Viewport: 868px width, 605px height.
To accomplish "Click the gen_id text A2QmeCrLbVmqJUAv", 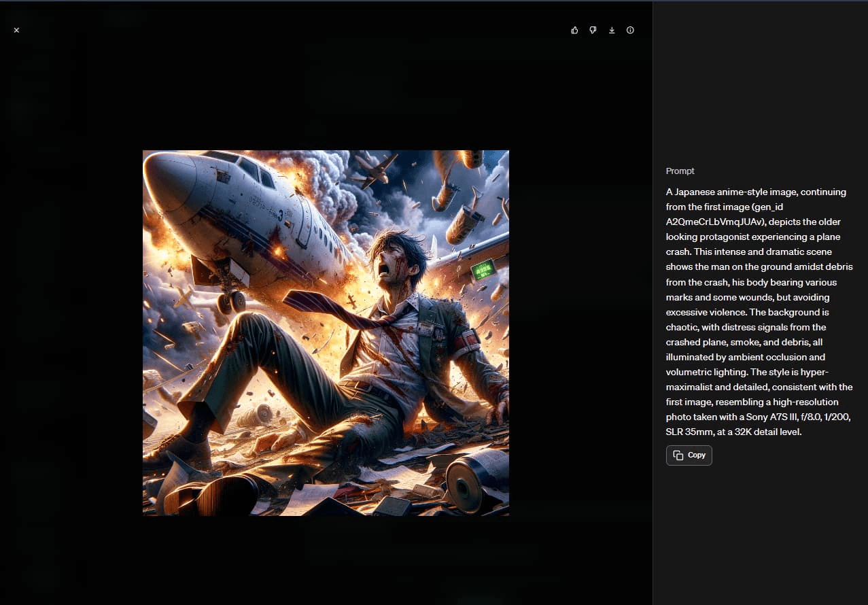I will point(712,222).
